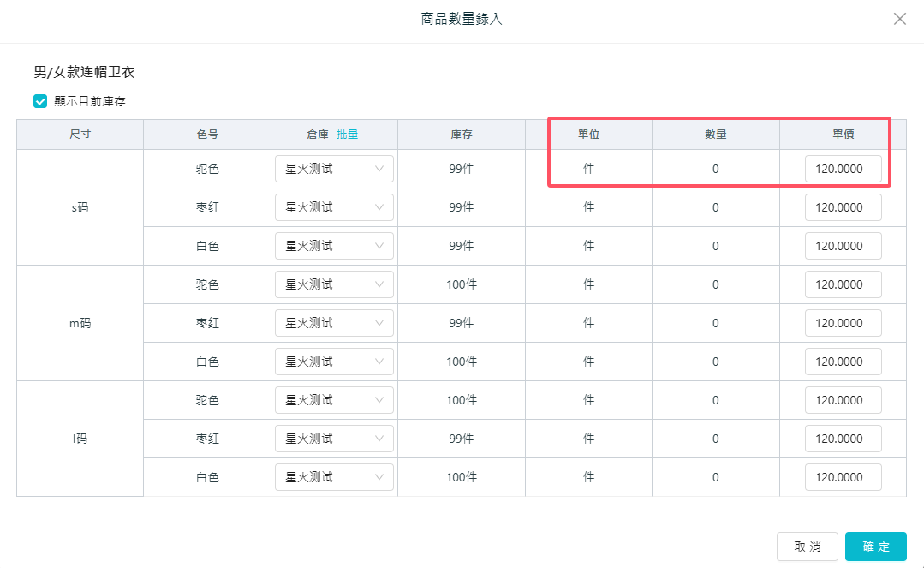Click unit price field for l码 驼色
The width and height of the screenshot is (924, 568).
tap(843, 400)
